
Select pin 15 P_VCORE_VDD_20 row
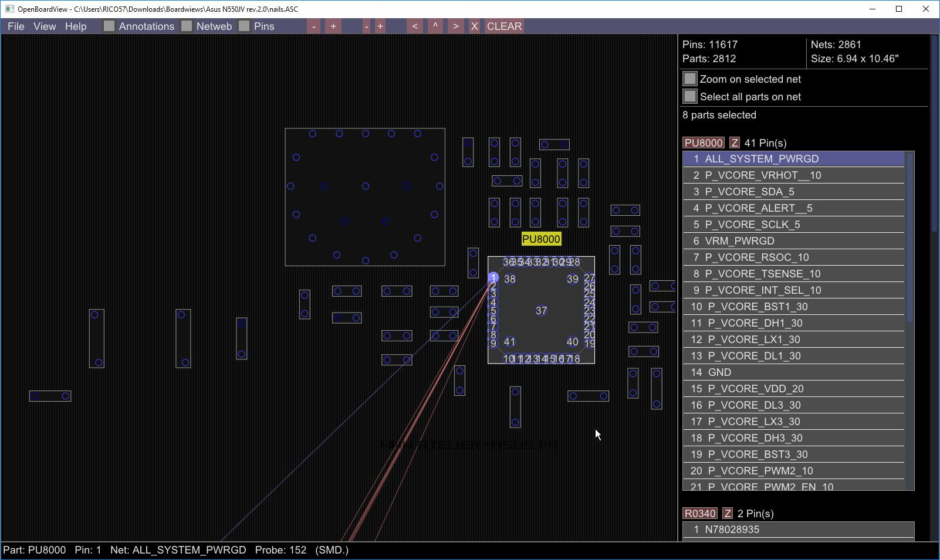pos(794,389)
